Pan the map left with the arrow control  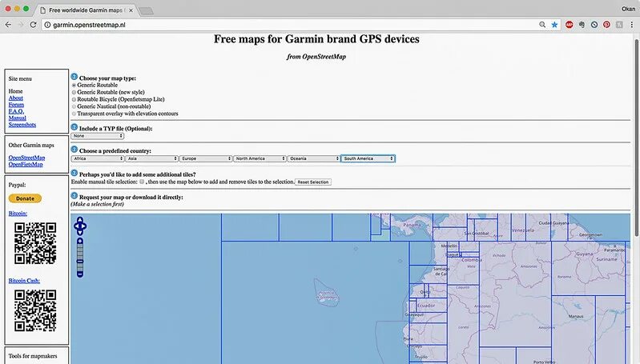tap(76, 226)
